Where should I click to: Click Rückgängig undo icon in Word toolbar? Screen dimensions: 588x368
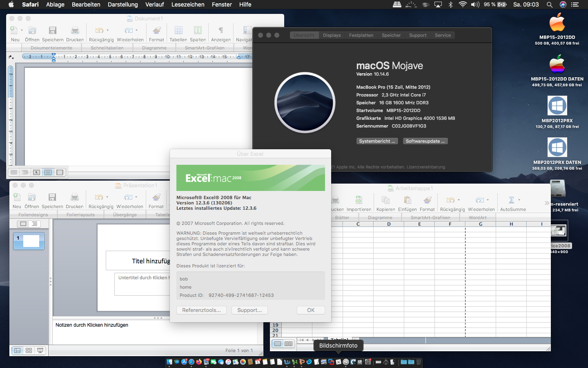(99, 30)
